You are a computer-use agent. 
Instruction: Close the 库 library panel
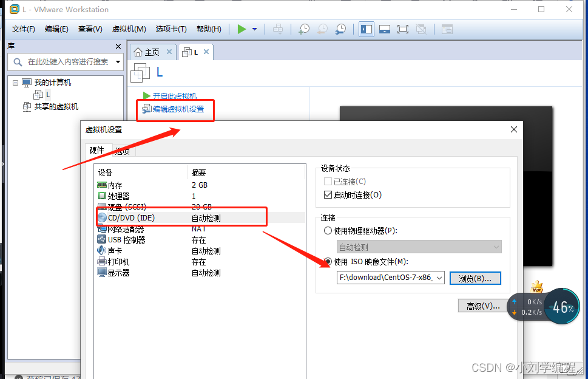pos(118,46)
